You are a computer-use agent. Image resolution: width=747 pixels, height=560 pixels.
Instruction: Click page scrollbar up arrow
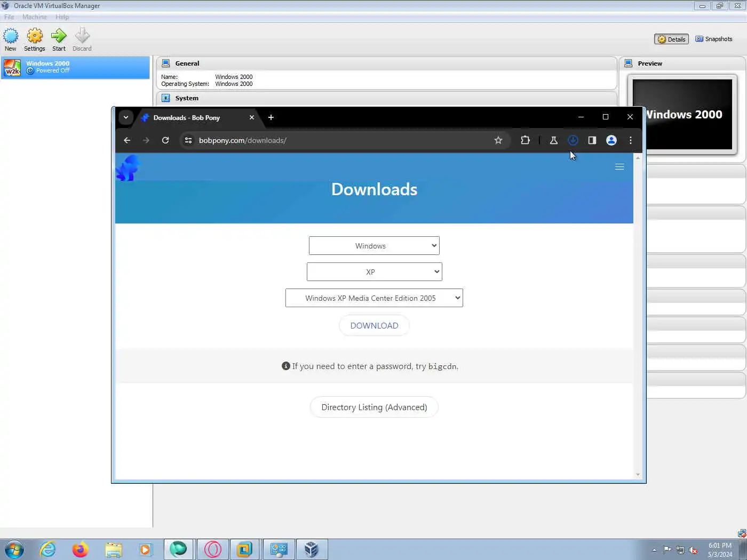click(x=638, y=158)
